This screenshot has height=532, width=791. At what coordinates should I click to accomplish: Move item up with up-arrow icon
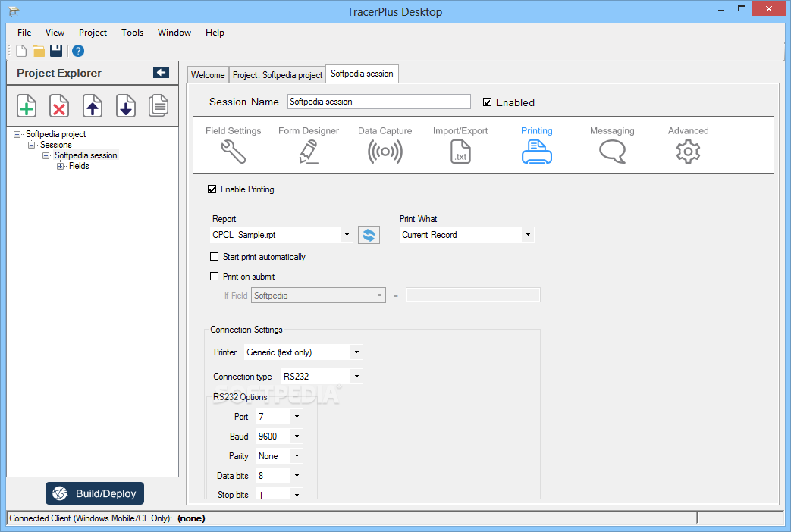pos(93,106)
